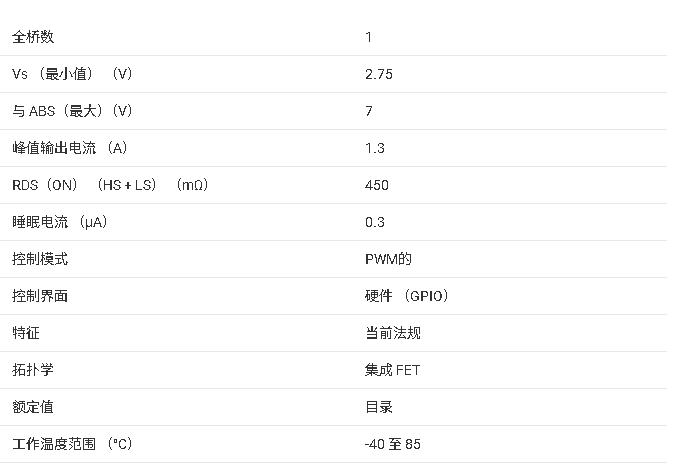
Task: Click the 睡眠电流 (μA) label
Action: click(x=59, y=222)
